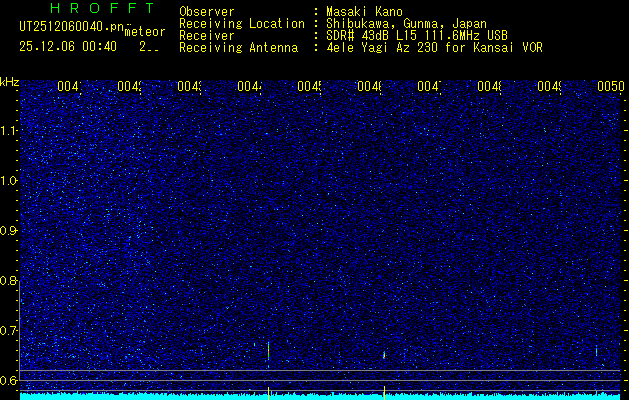Viewport: 629px width, 400px height.
Task: Click the 1.0 kHz frequency label
Action: tap(10, 181)
